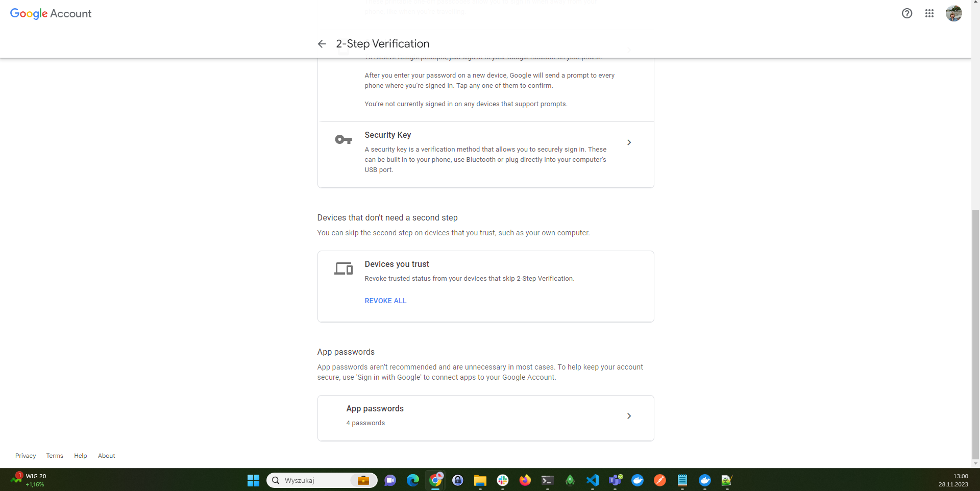The image size is (980, 491).
Task: Open Firefox from the taskbar
Action: coord(525,480)
